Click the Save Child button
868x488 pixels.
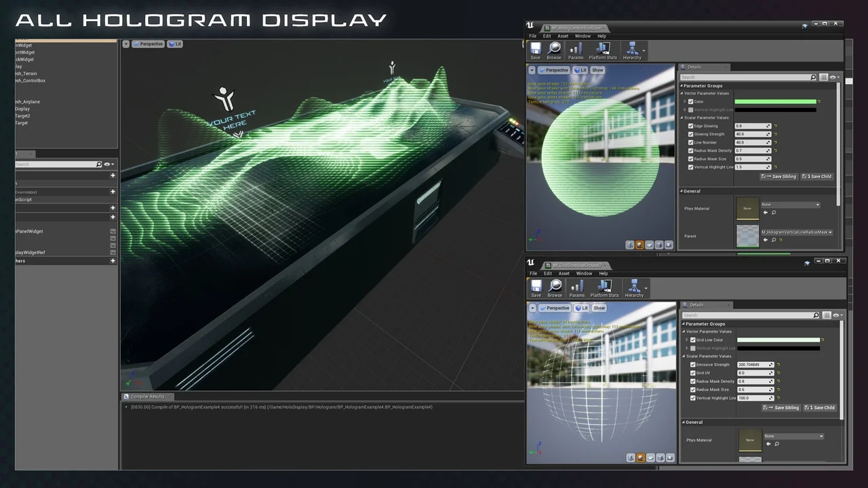click(816, 176)
